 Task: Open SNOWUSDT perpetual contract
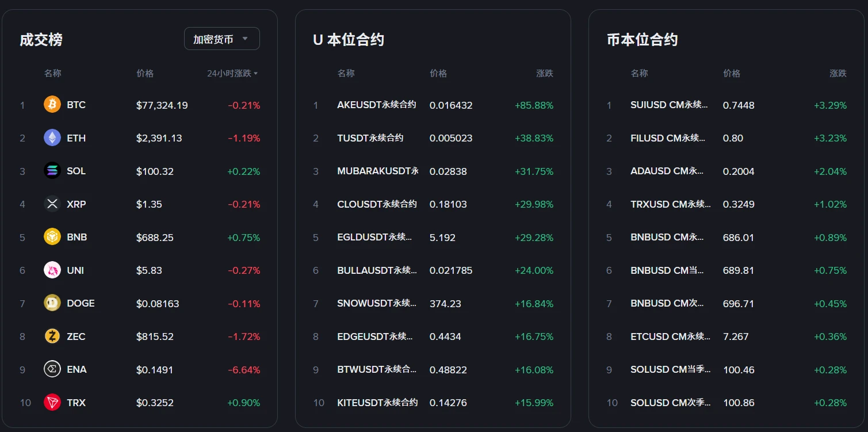[x=377, y=304]
